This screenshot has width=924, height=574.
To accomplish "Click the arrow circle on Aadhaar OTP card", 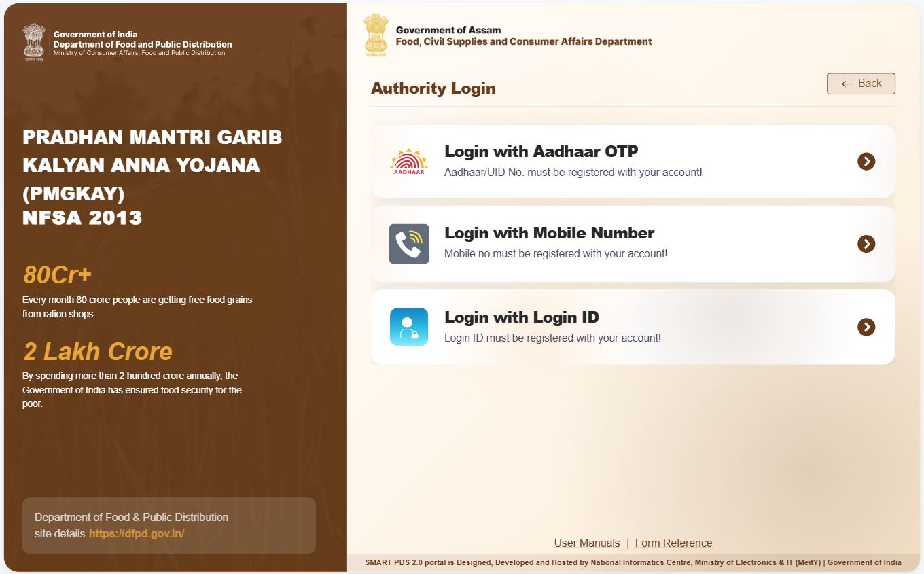I will (x=866, y=162).
